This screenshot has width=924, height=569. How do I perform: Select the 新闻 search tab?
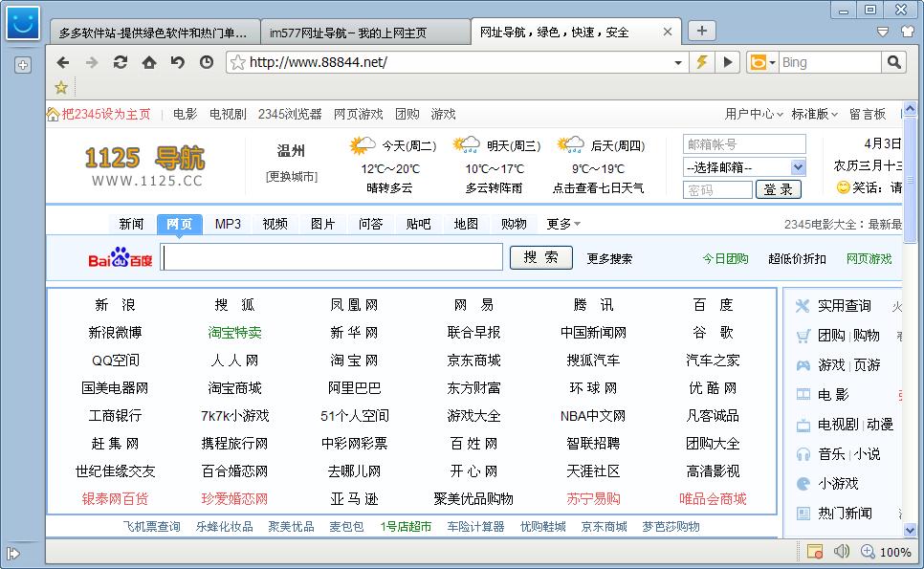pyautogui.click(x=131, y=224)
